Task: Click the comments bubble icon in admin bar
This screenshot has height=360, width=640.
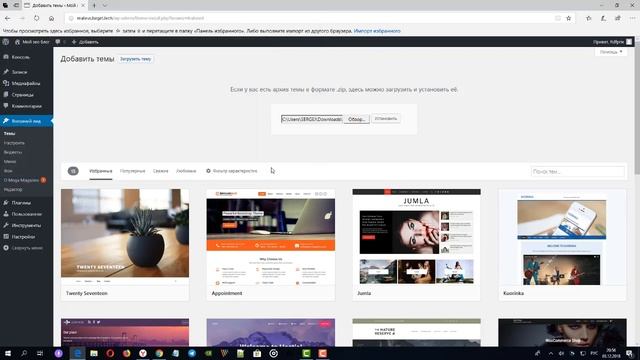Action: point(58,42)
